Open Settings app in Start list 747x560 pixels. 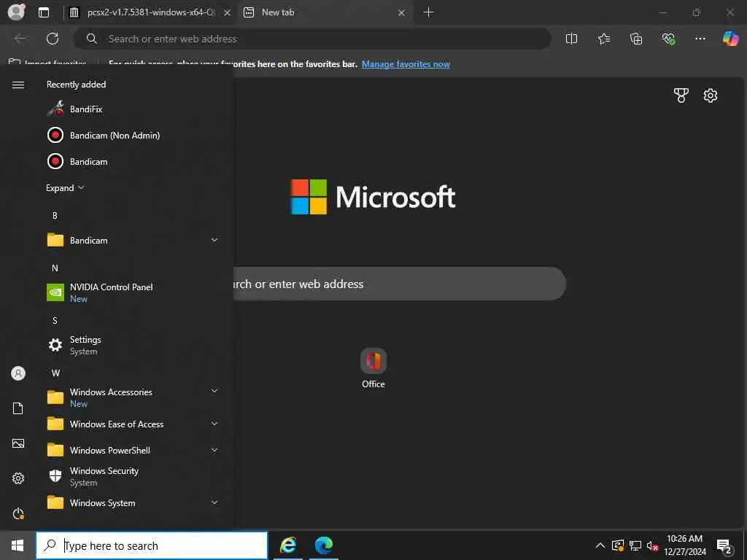pos(132,345)
